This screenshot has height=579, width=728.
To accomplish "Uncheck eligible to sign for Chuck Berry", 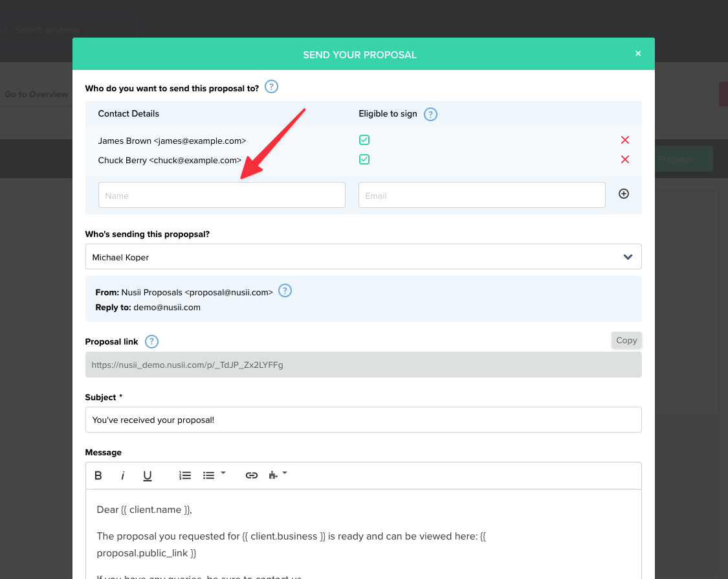I will pos(364,159).
